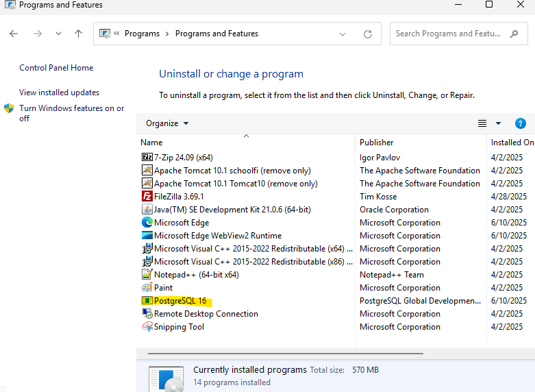Go back with the back arrow
The height and width of the screenshot is (392, 535).
(14, 34)
